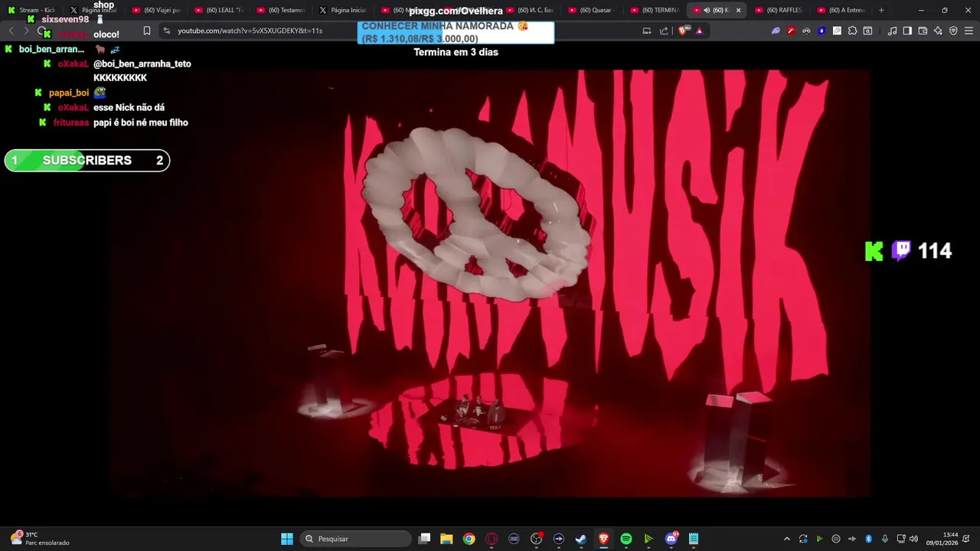Open File Explorer from the taskbar

(x=446, y=539)
